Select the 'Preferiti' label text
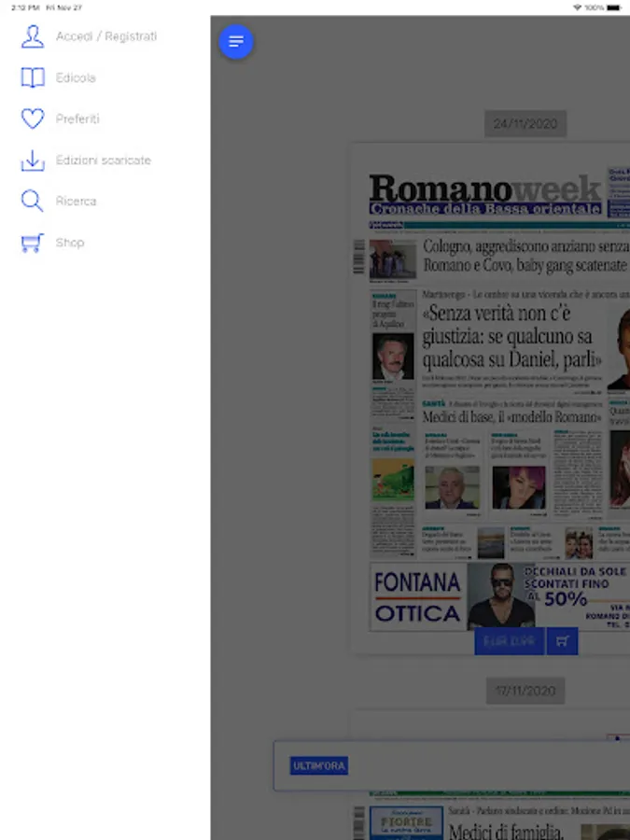 click(x=77, y=119)
